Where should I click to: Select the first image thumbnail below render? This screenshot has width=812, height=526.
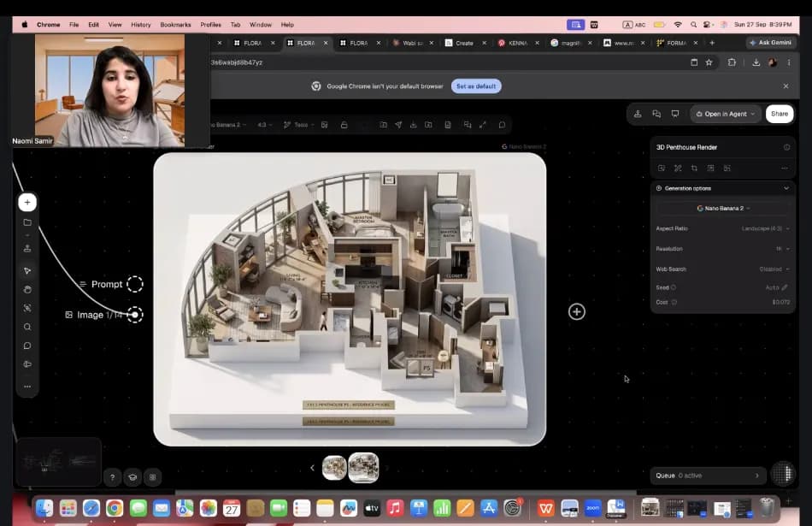(334, 468)
